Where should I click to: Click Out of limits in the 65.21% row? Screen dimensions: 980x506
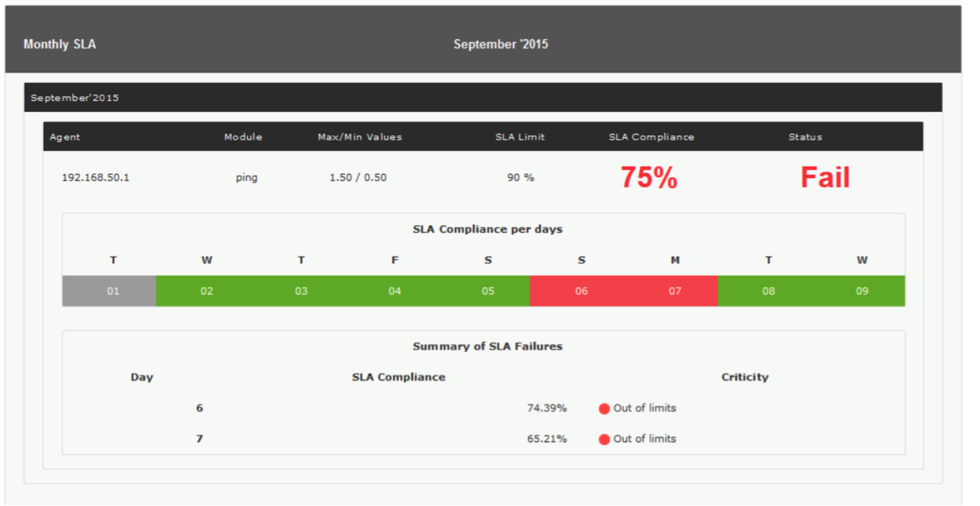[x=645, y=440]
